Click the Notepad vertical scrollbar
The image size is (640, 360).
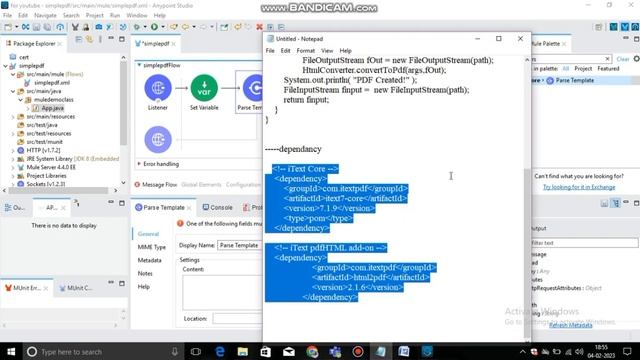527,198
